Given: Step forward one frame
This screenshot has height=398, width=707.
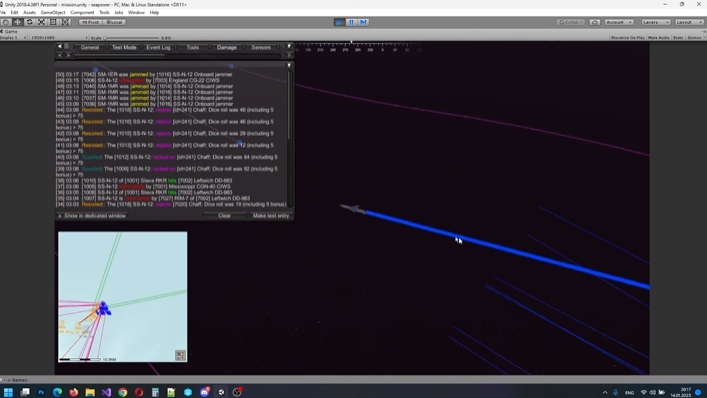Looking at the screenshot, I should pos(363,22).
